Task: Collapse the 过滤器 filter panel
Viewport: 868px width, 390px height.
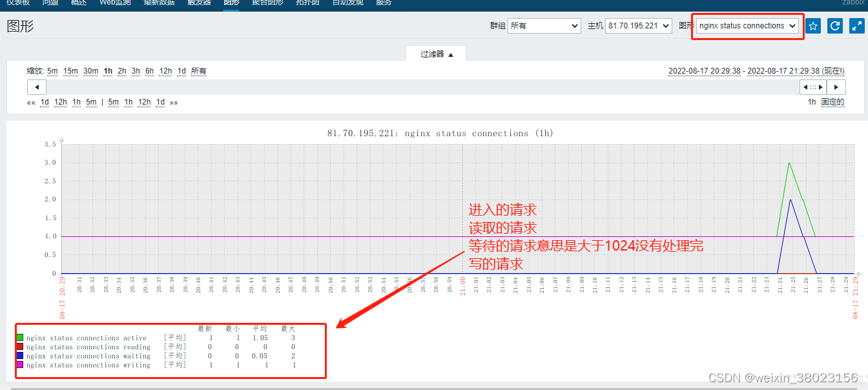Action: (436, 55)
